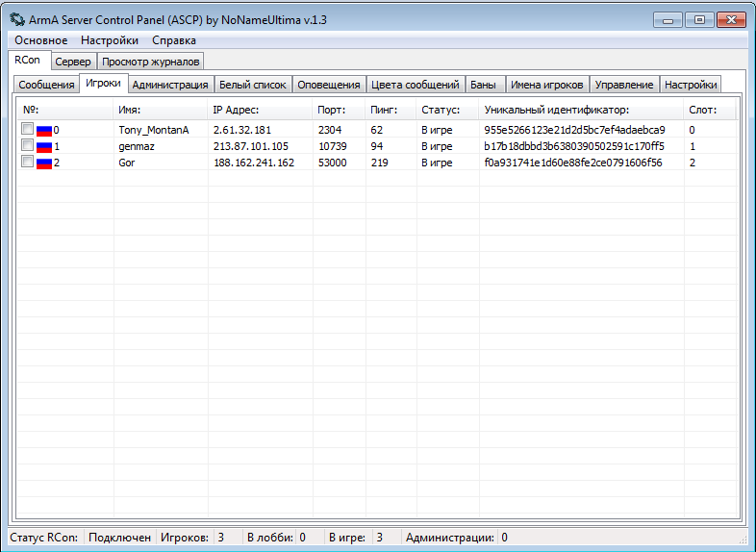The image size is (756, 552).
Task: Sort by the Слот: column header
Action: coord(710,110)
